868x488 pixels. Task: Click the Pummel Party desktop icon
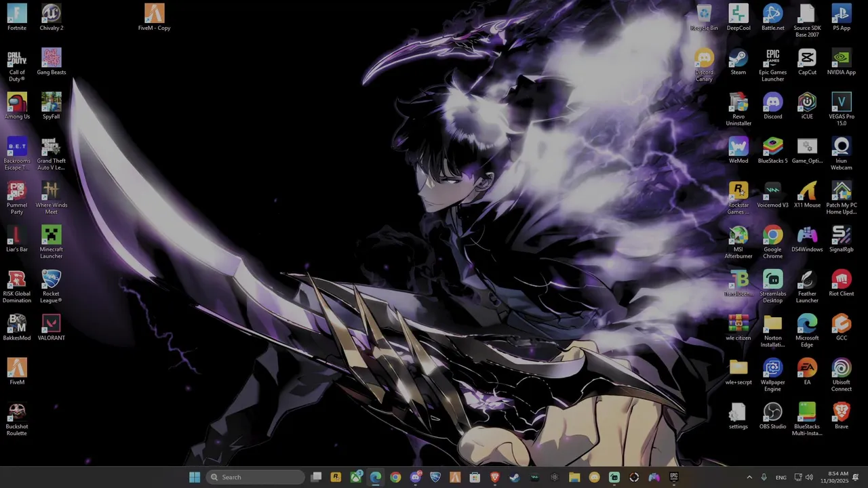[17, 198]
